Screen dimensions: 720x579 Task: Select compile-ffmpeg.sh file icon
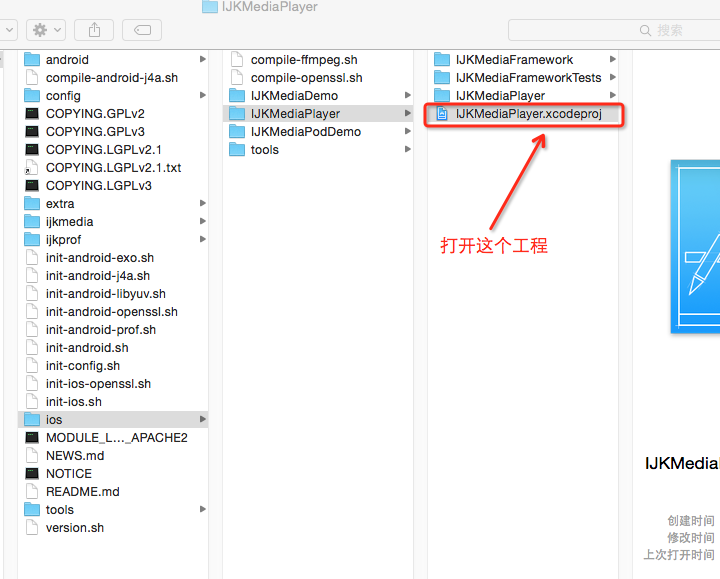tap(237, 59)
